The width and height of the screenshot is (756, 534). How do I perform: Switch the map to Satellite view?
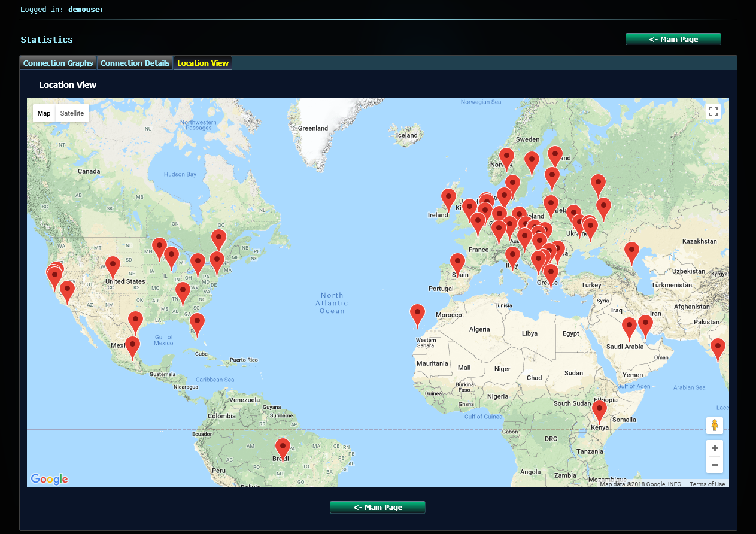point(72,113)
